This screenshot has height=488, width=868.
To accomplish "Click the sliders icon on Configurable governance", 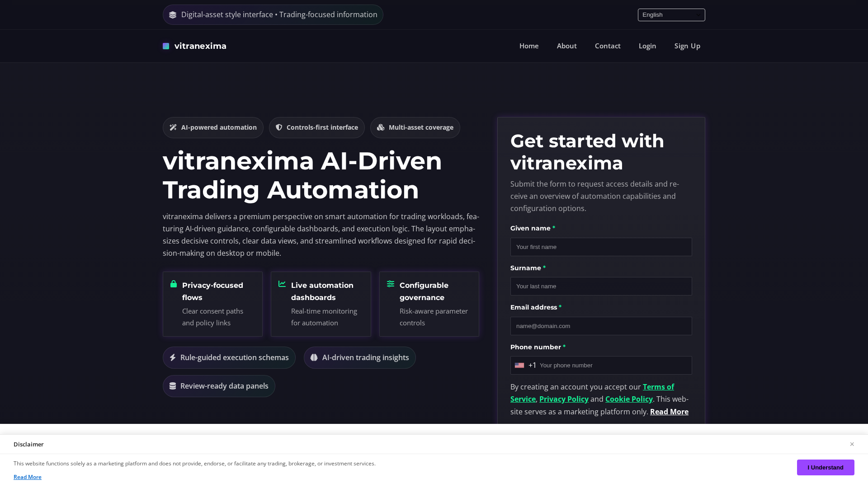I will click(391, 284).
